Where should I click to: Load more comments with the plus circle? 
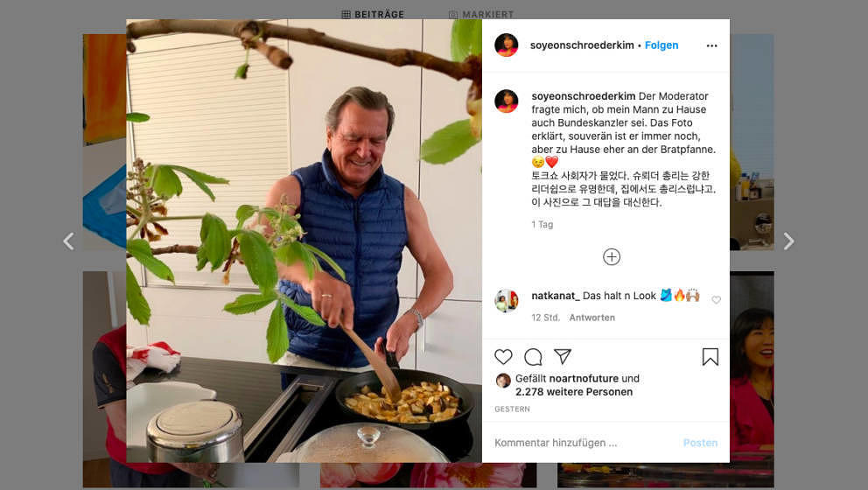[611, 257]
